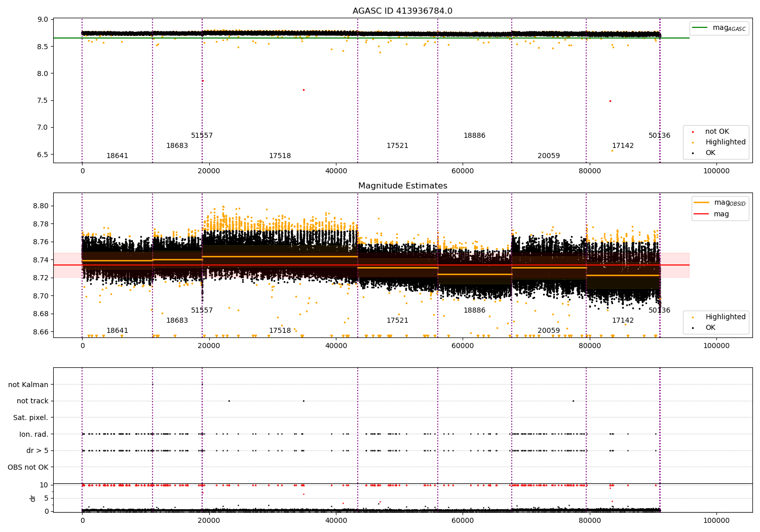Click the 'Magnitude Estimates' plot title

[402, 186]
